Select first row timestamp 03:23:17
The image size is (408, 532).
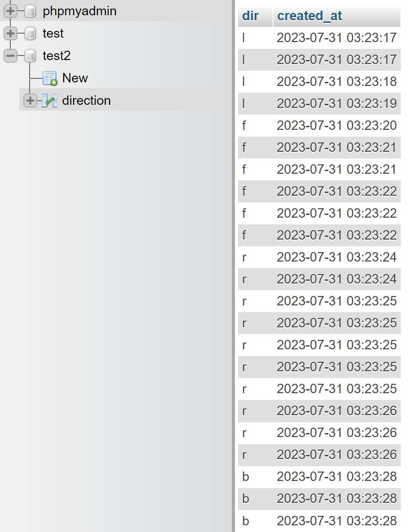pos(337,38)
